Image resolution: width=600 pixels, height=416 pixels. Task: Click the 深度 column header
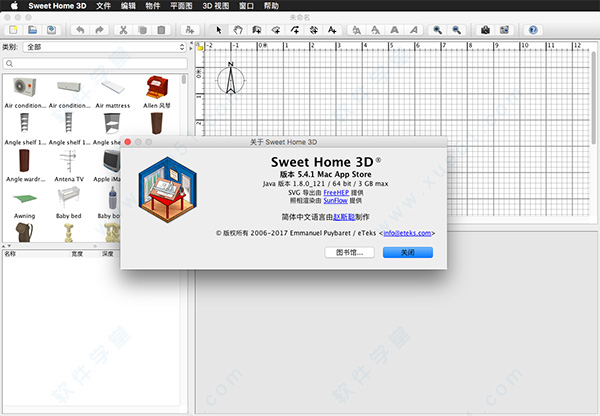(x=108, y=254)
